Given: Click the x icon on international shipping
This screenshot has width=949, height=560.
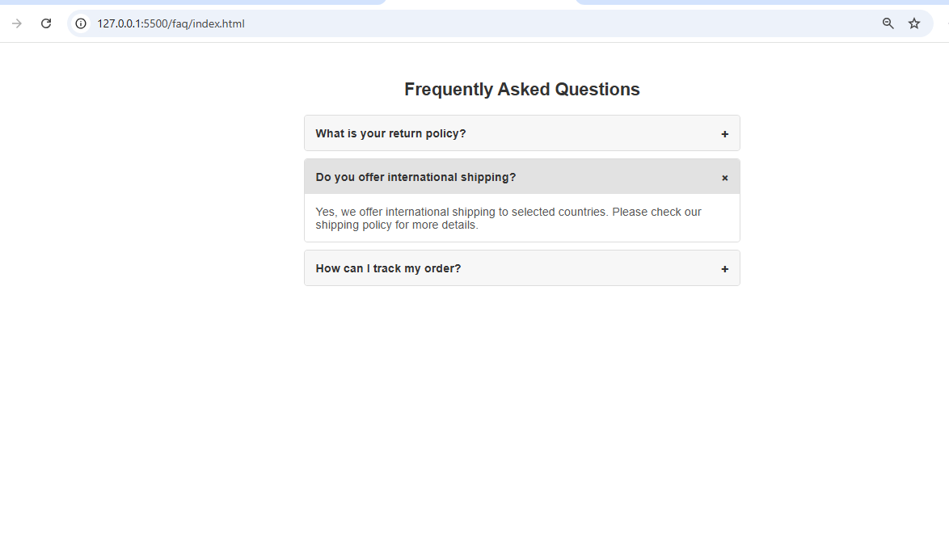Looking at the screenshot, I should pyautogui.click(x=724, y=178).
